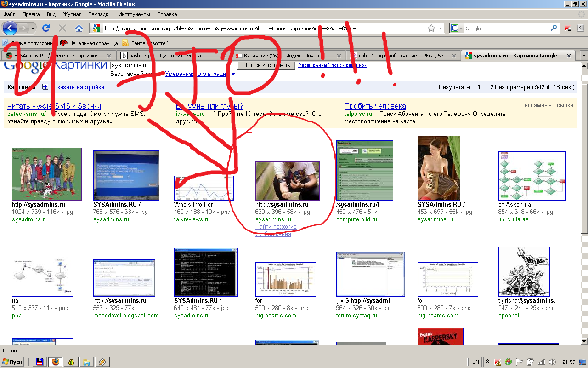The height and width of the screenshot is (368, 588).
Task: Click the green cross tray icon
Action: [x=508, y=362]
